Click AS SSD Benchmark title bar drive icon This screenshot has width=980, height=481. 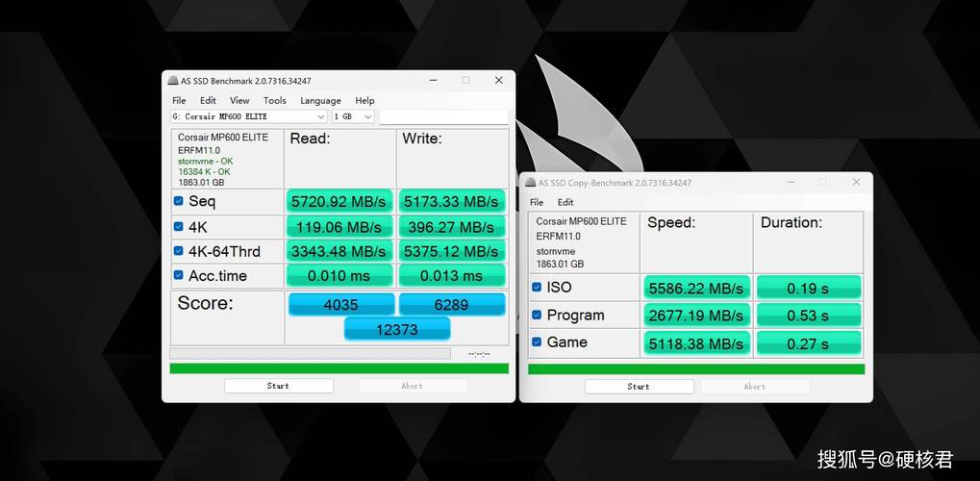coord(173,81)
